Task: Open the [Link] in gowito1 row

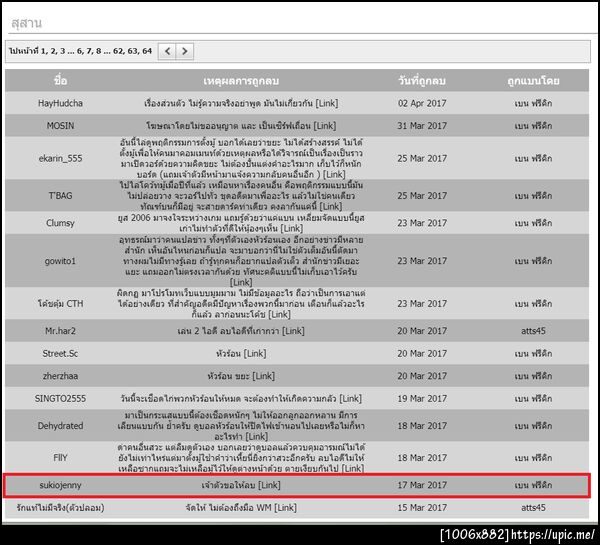Action: pyautogui.click(x=241, y=282)
